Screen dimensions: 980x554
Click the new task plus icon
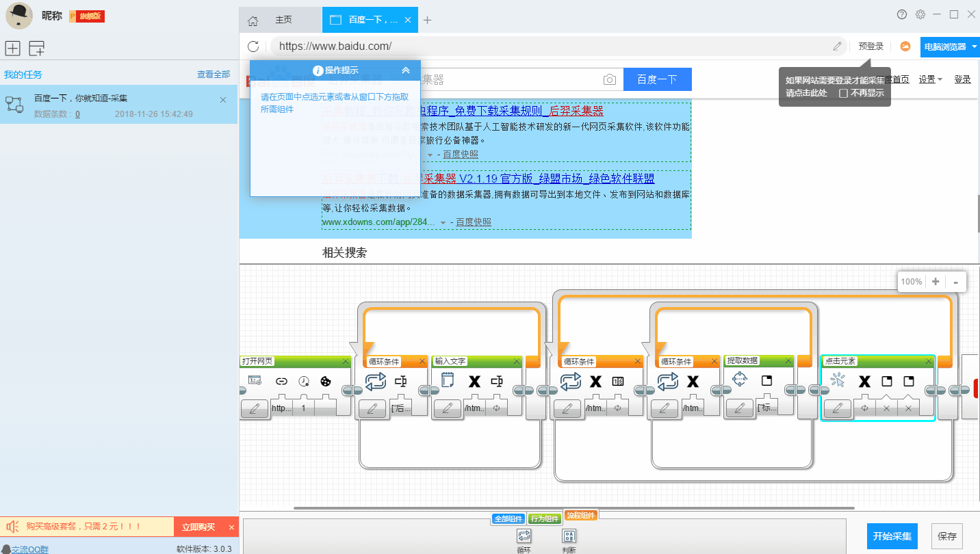(12, 48)
